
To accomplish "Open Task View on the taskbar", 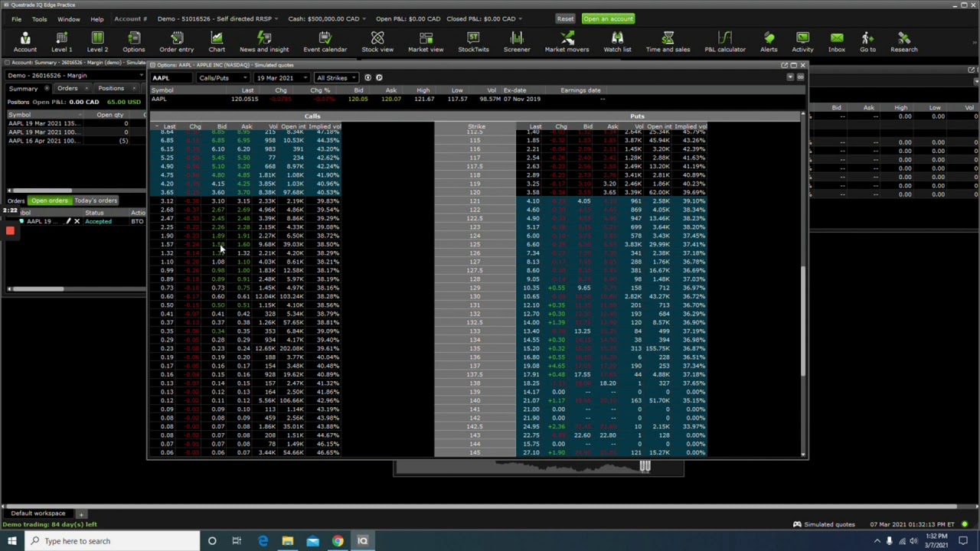I will (x=237, y=541).
